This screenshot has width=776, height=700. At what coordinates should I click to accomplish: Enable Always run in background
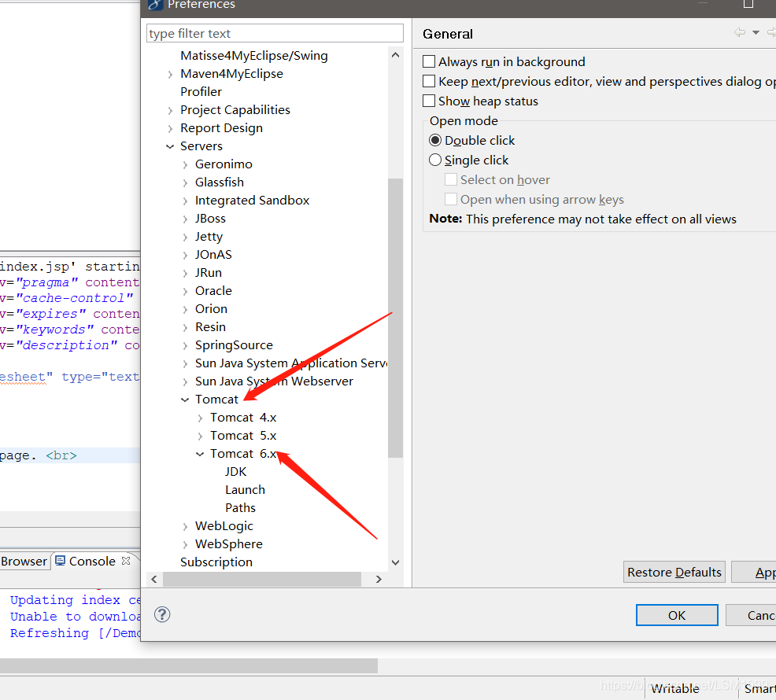tap(429, 61)
